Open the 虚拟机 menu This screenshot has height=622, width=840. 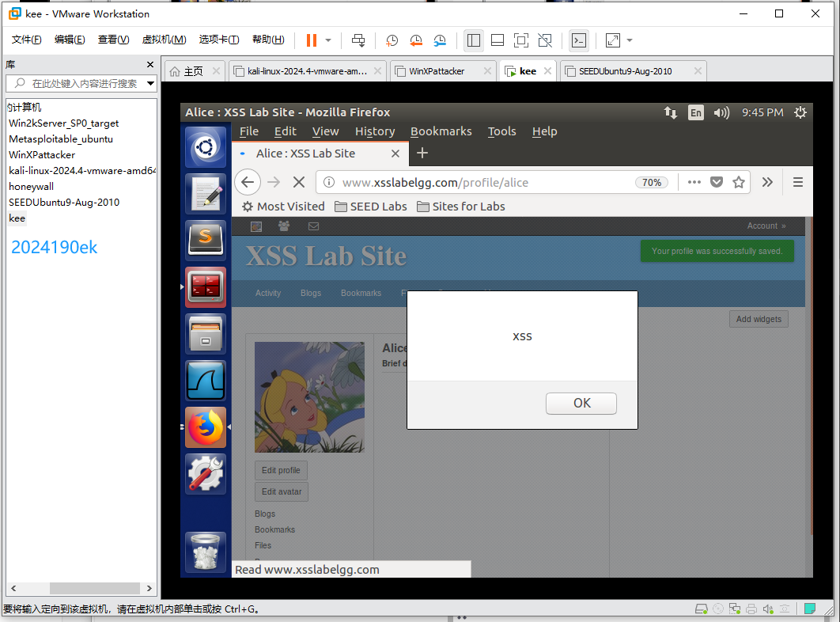click(x=164, y=40)
